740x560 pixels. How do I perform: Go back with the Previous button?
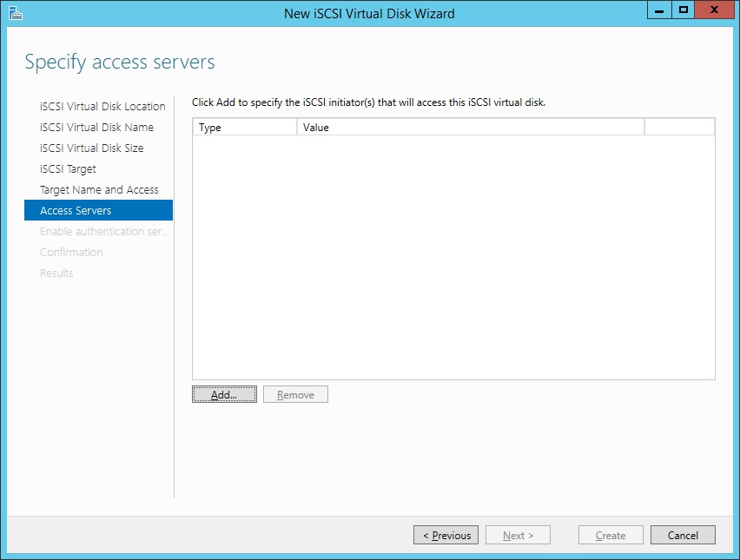pos(446,536)
